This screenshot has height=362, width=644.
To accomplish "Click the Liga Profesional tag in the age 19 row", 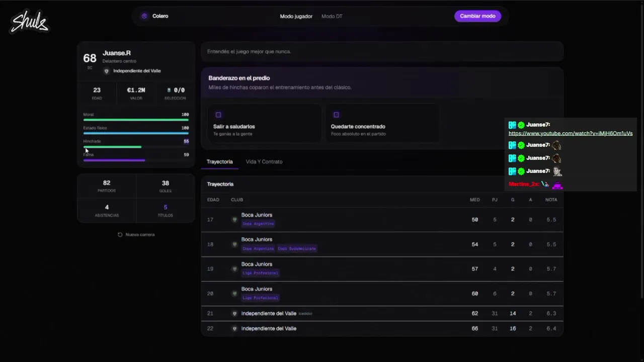I will click(x=260, y=273).
